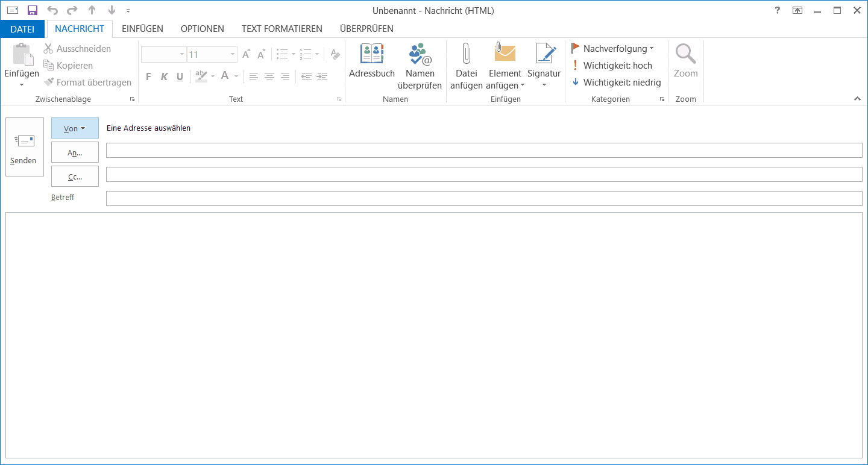Click An... recipients button
868x465 pixels.
coord(75,152)
